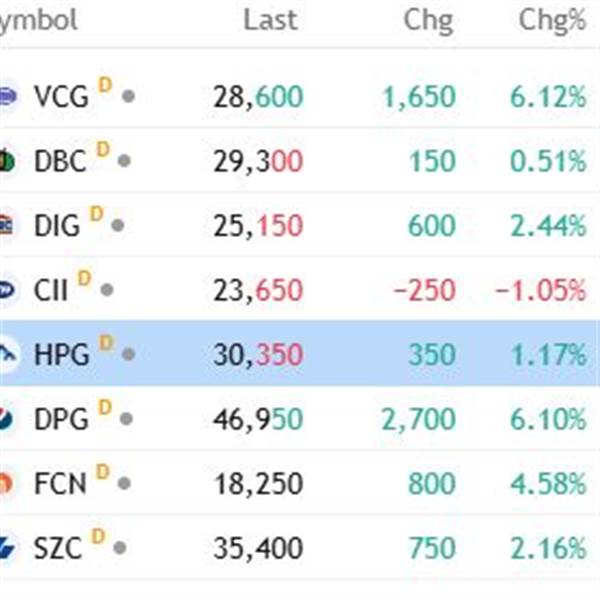Click the DPG company logo icon

(x=6, y=419)
